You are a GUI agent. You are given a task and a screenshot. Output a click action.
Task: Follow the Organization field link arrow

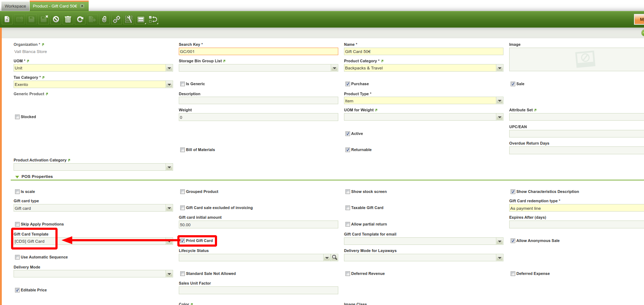click(x=43, y=45)
